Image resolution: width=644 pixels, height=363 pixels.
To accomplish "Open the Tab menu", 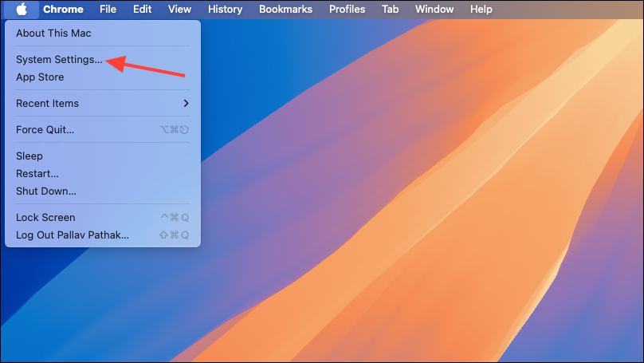I will tap(391, 9).
